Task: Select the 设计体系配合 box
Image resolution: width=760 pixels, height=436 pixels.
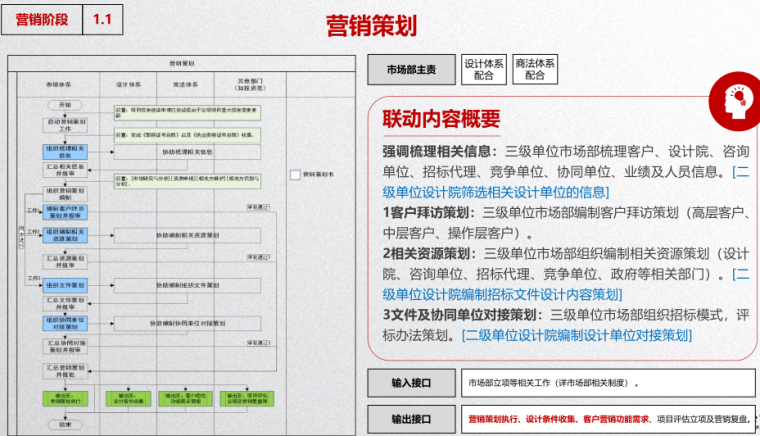Action: click(x=484, y=69)
